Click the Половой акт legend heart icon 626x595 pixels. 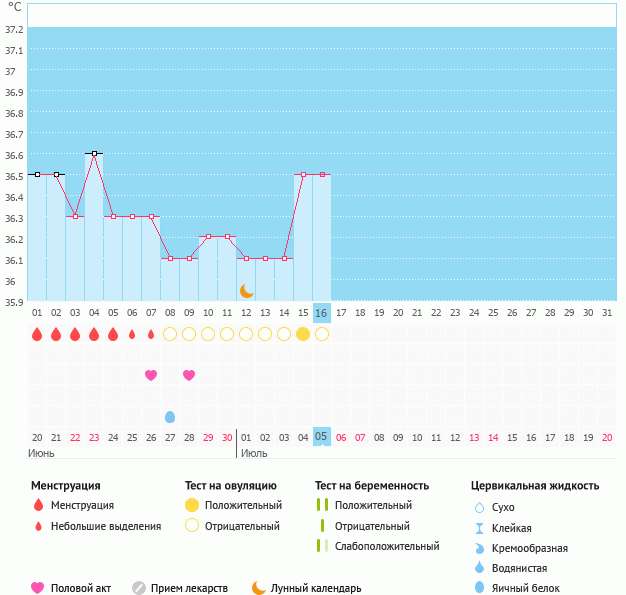coord(38,588)
